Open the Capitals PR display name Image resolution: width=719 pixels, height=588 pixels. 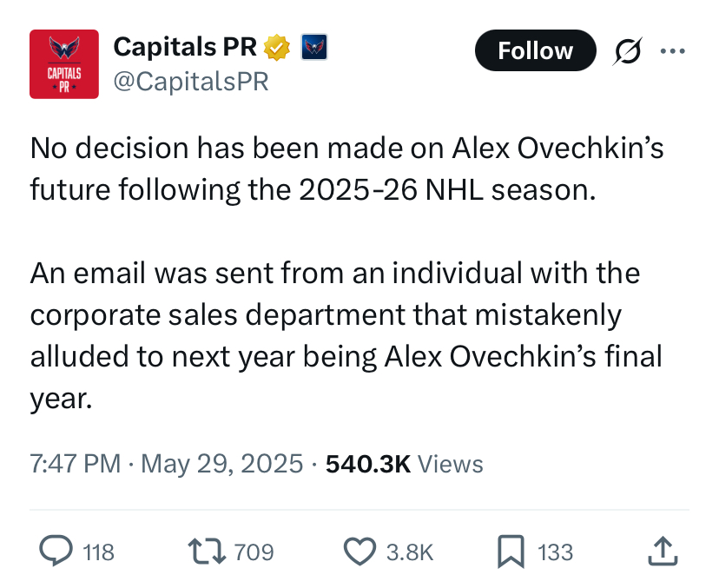pos(185,47)
